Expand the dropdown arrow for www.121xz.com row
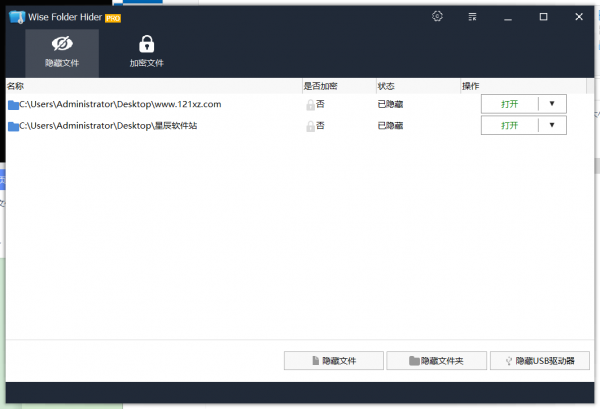 click(x=552, y=104)
